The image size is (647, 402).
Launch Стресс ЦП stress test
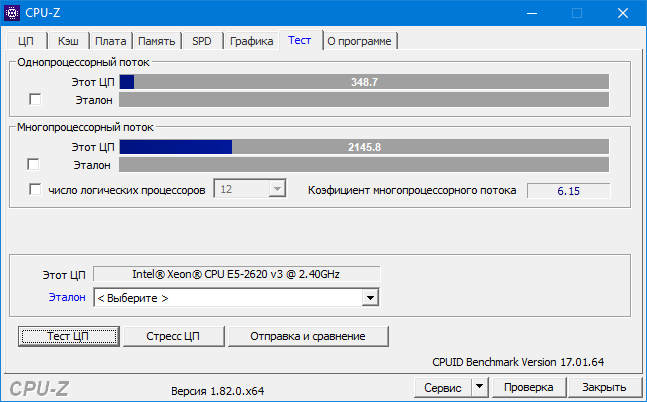pos(173,336)
